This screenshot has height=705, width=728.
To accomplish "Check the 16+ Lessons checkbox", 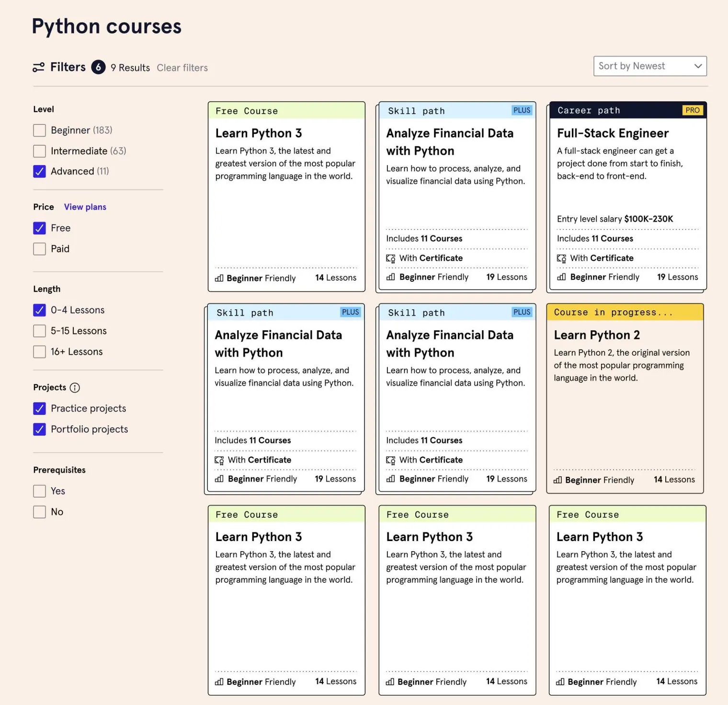I will (x=40, y=352).
